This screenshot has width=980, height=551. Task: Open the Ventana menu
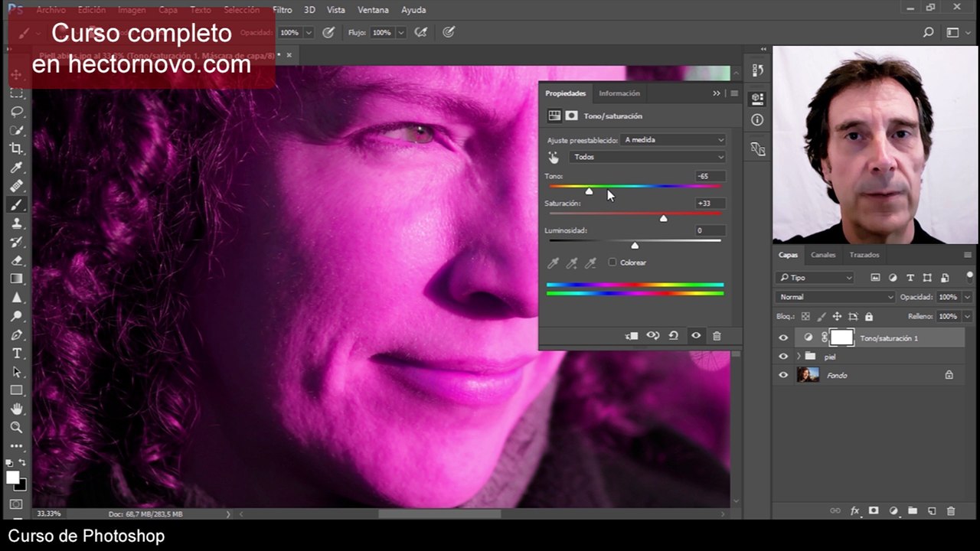coord(374,10)
